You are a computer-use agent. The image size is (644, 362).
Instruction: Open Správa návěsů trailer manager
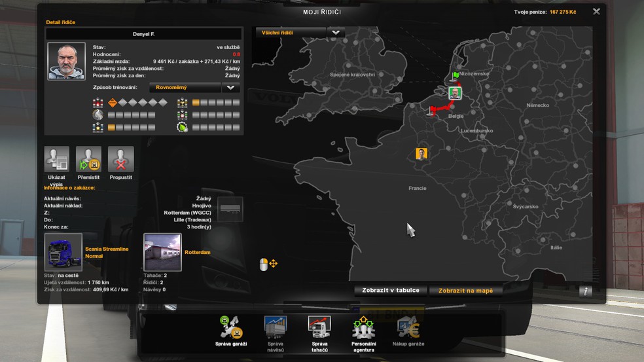click(275, 334)
